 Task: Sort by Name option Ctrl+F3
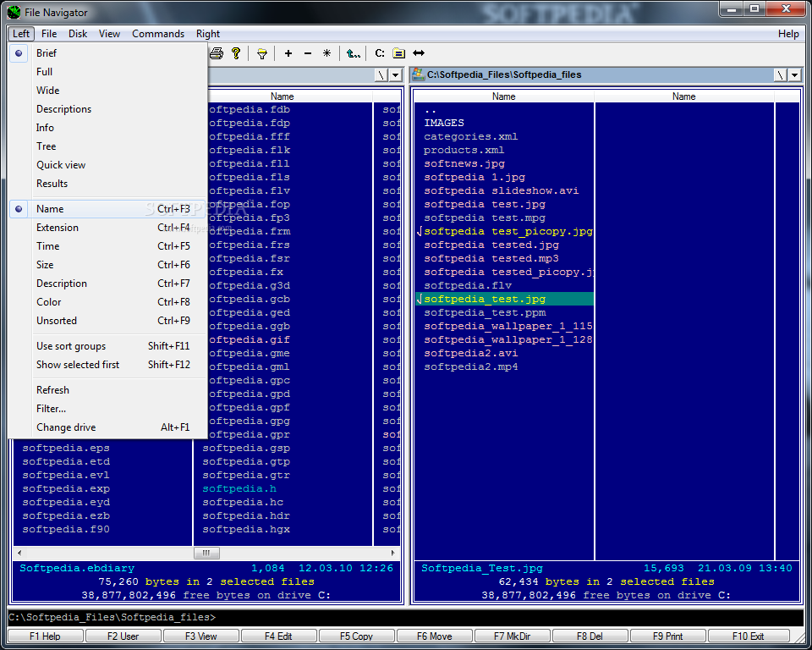(108, 209)
